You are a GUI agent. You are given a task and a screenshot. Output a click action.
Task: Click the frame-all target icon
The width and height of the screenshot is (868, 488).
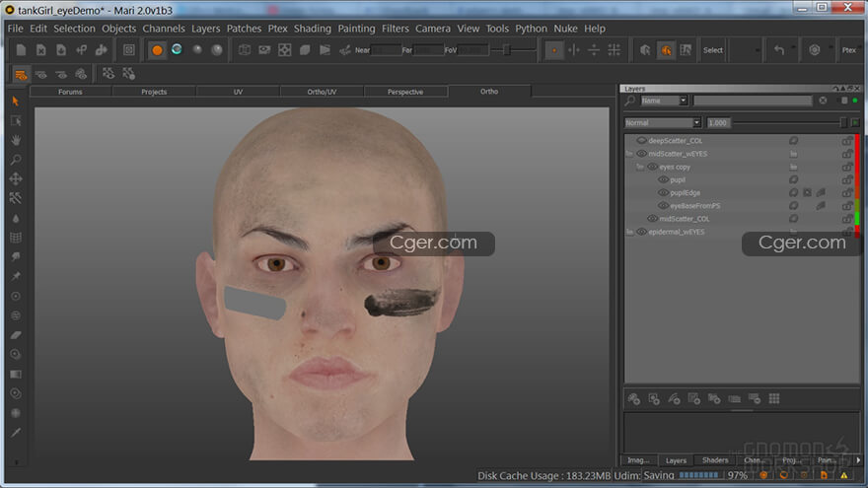(x=284, y=50)
